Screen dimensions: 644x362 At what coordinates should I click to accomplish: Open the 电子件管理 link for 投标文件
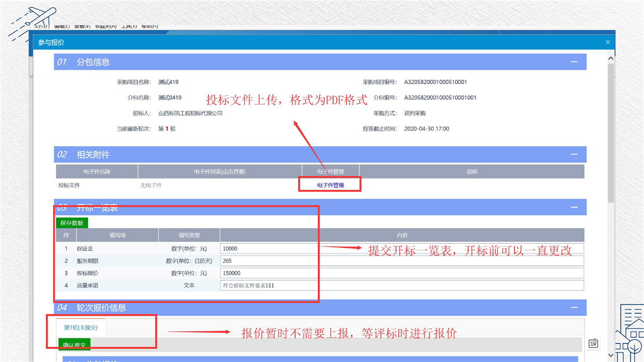pyautogui.click(x=331, y=185)
